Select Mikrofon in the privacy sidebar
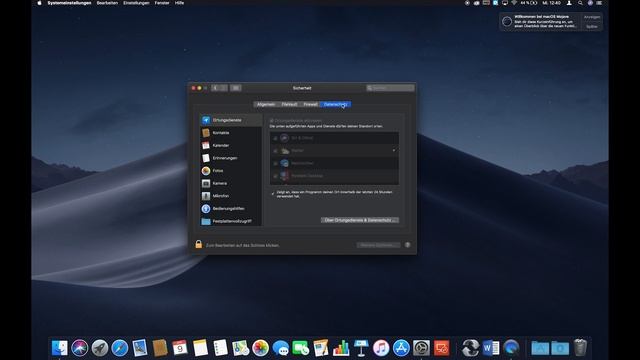Screen dimensions: 640x360 click(x=231, y=196)
